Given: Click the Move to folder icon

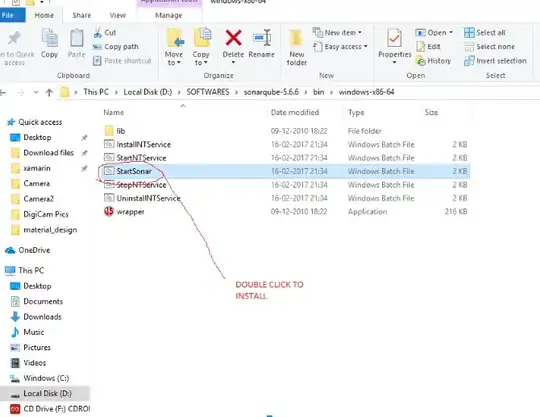Looking at the screenshot, I should pos(175,39).
